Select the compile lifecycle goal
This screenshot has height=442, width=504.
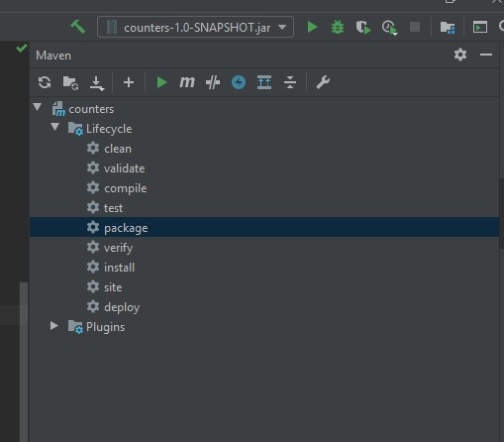264,188
